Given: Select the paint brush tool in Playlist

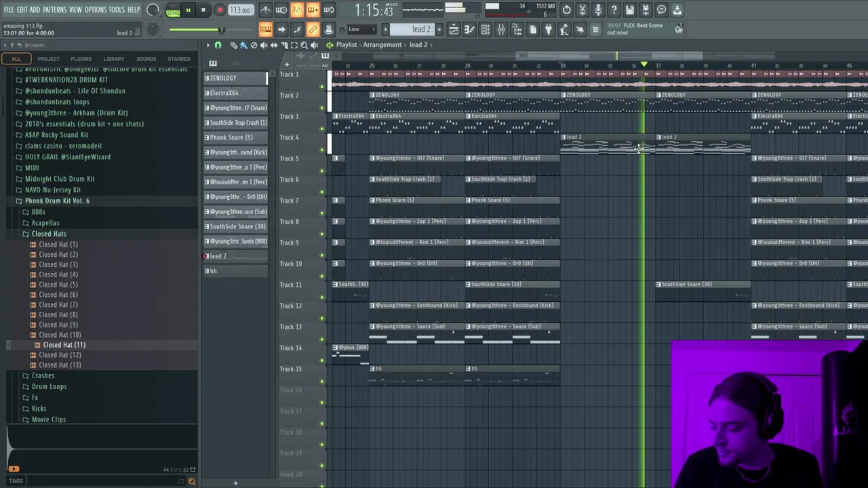Looking at the screenshot, I should point(243,45).
